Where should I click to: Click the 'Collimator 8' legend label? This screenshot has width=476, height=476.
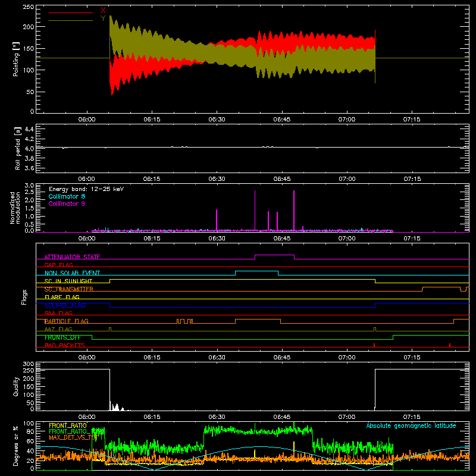tap(67, 196)
